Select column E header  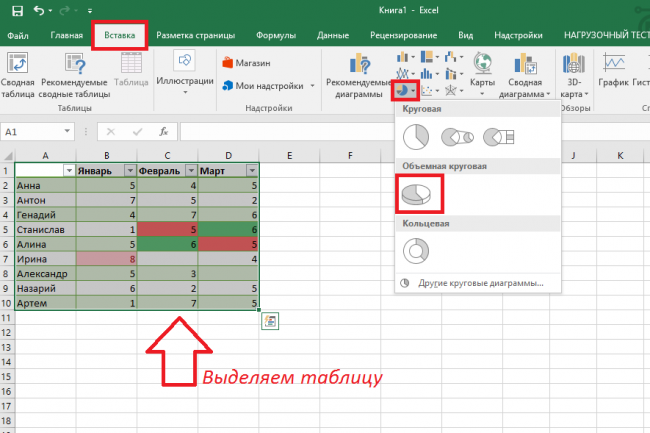pyautogui.click(x=289, y=156)
